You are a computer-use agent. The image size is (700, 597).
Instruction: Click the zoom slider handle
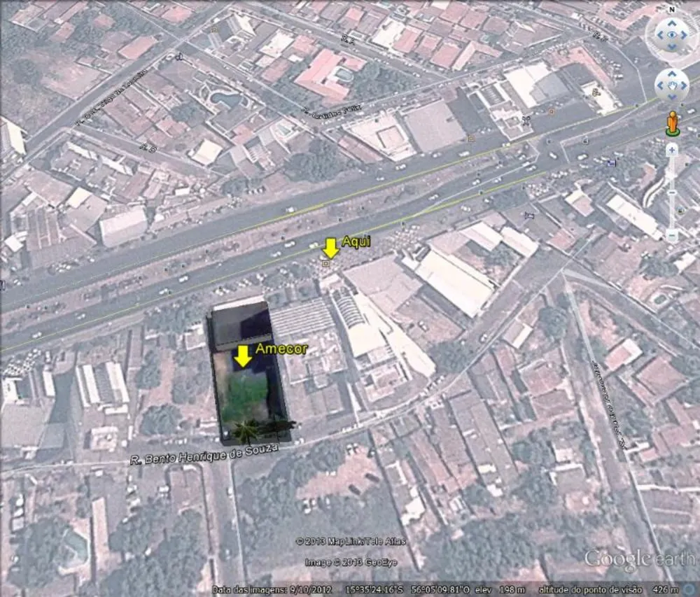(672, 192)
